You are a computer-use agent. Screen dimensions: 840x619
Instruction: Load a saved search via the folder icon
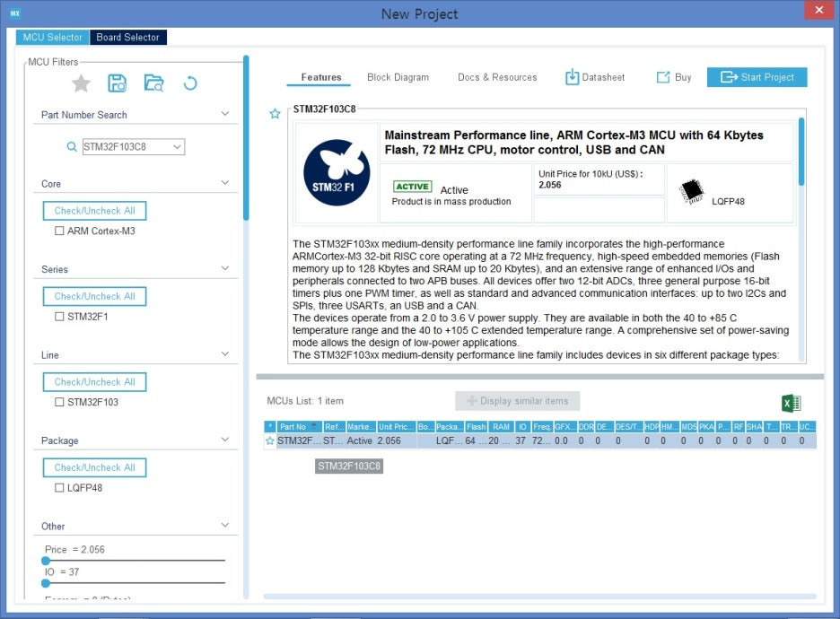point(153,83)
